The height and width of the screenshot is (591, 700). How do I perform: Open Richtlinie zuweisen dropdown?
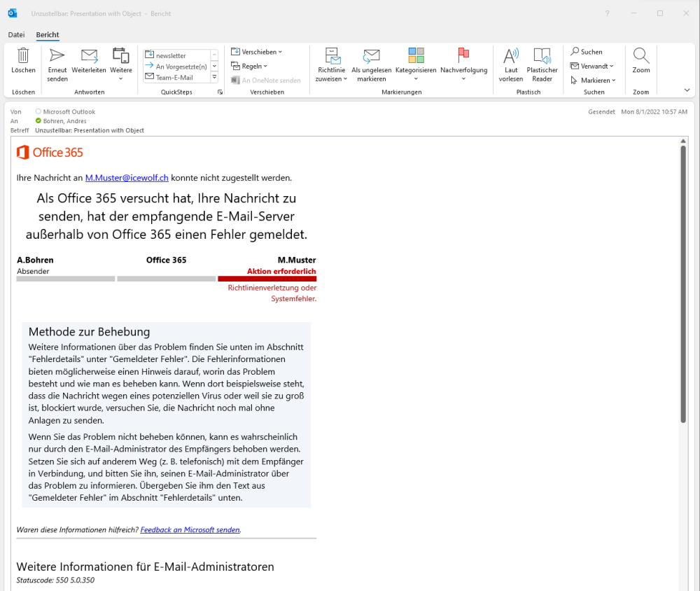click(331, 65)
